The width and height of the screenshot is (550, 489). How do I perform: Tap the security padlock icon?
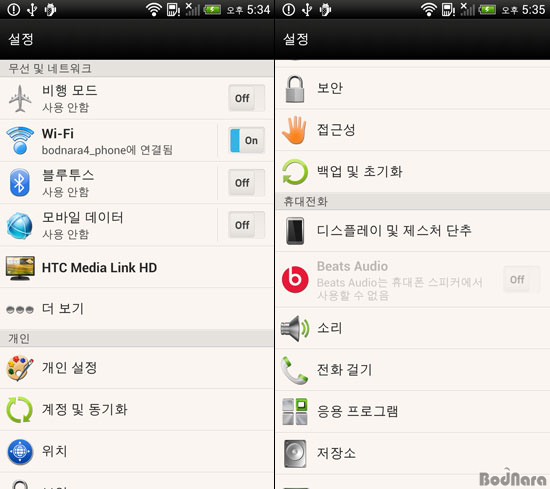[x=295, y=89]
